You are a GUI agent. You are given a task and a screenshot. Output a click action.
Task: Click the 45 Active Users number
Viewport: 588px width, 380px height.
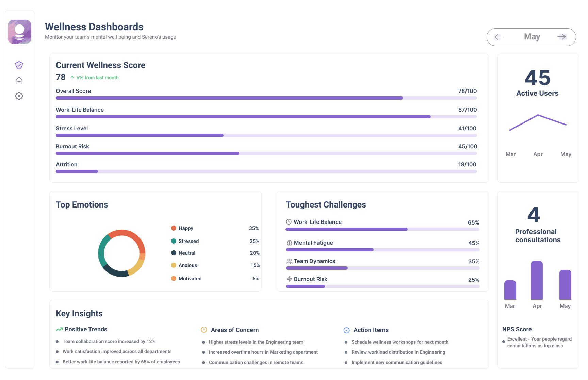pyautogui.click(x=537, y=78)
